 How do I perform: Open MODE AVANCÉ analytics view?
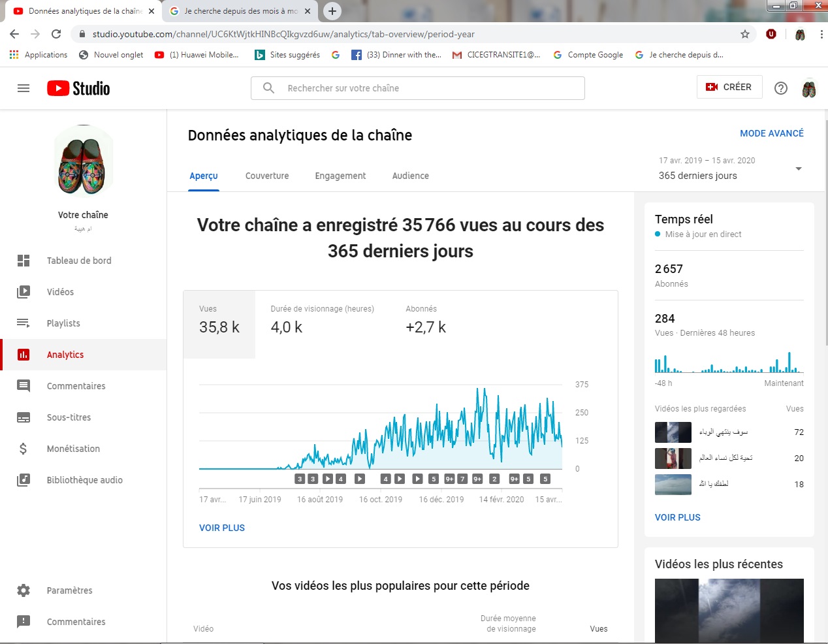coord(772,133)
